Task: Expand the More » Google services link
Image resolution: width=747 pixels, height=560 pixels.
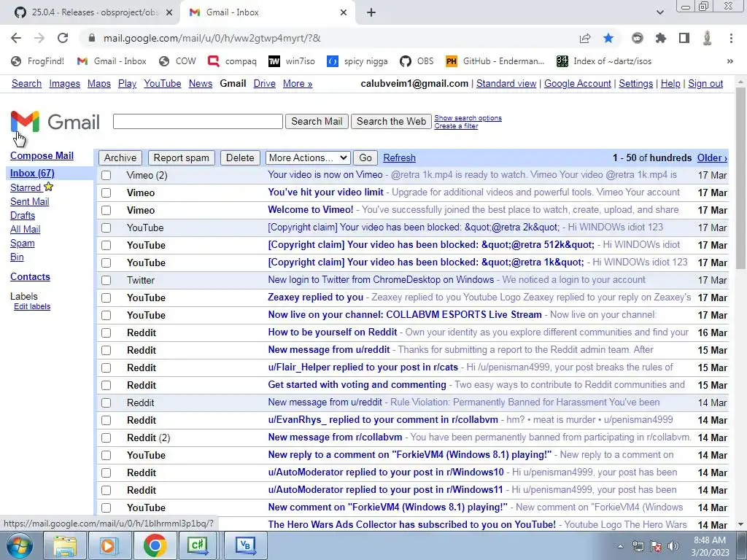Action: [298, 83]
